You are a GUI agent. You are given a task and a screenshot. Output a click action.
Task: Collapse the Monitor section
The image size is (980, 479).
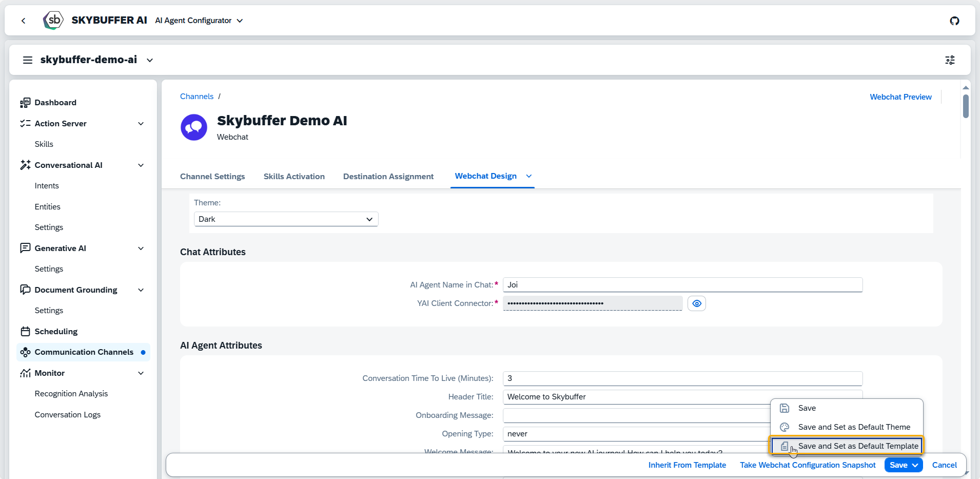pyautogui.click(x=141, y=373)
